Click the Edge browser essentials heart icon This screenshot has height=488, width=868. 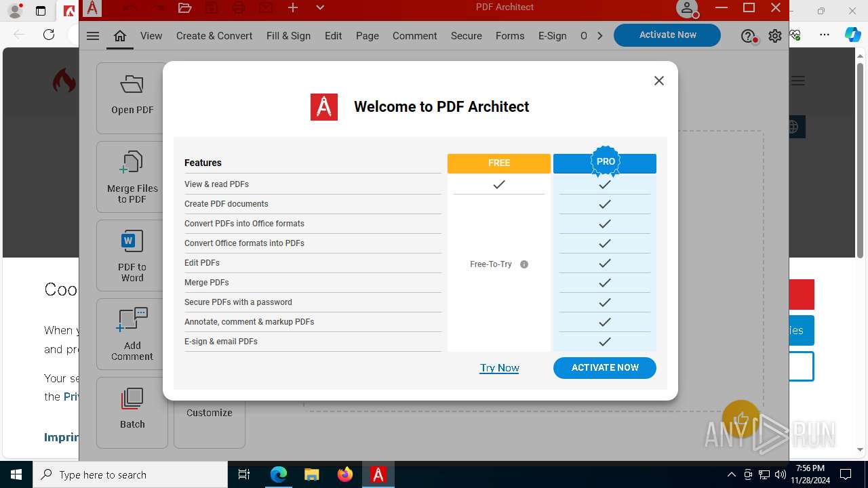[795, 35]
